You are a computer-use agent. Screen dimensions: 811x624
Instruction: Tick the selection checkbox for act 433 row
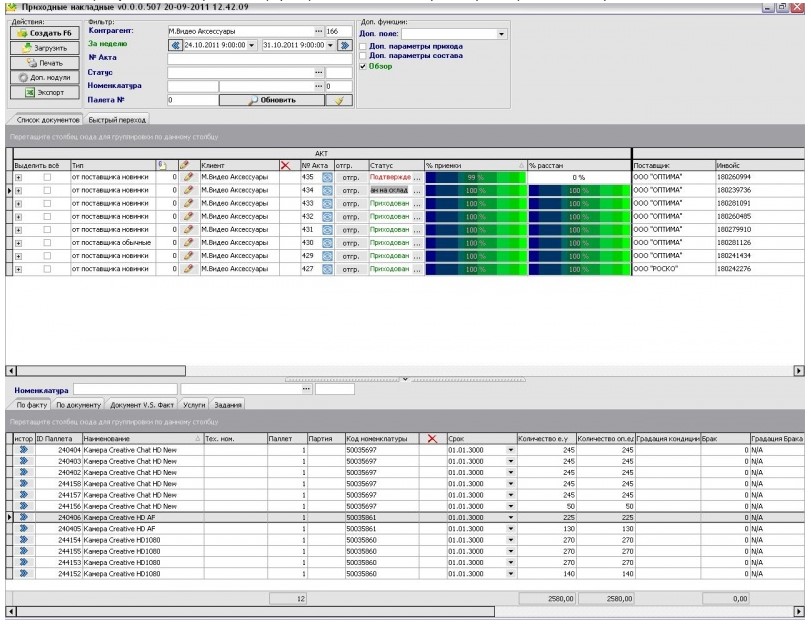46,203
